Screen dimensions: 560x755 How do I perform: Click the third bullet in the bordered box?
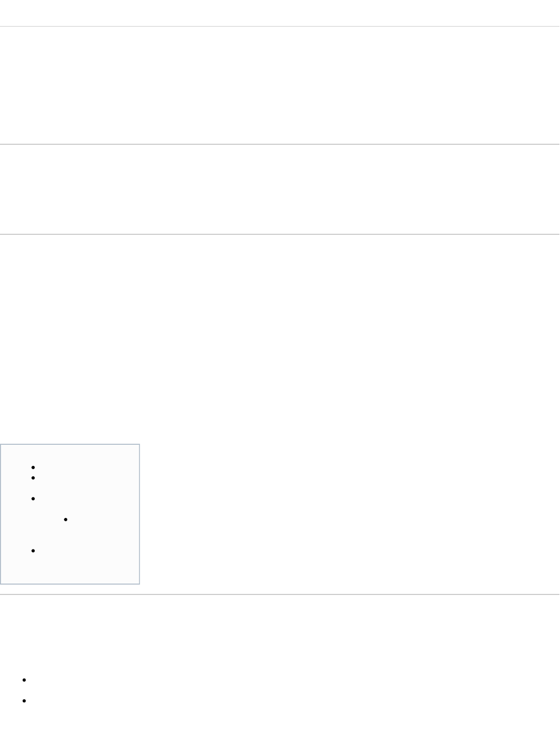pos(34,498)
